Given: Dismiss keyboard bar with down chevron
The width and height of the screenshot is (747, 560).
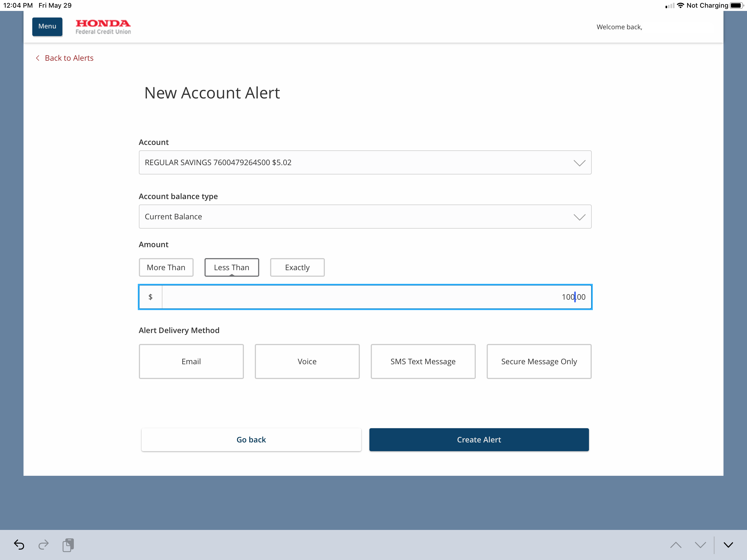Looking at the screenshot, I should [x=728, y=545].
